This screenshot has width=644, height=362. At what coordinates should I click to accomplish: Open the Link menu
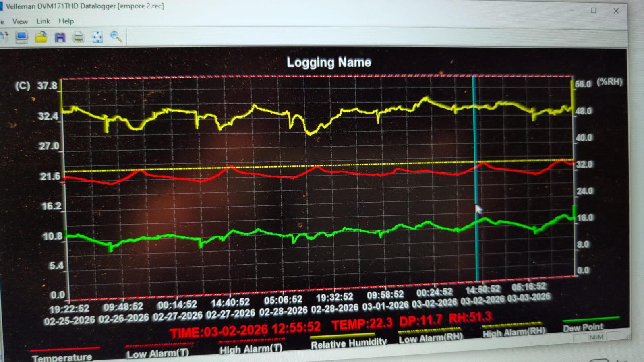43,21
